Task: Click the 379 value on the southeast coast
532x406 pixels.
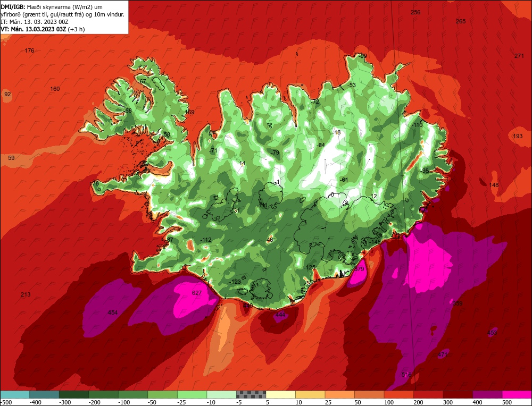Action: [359, 269]
